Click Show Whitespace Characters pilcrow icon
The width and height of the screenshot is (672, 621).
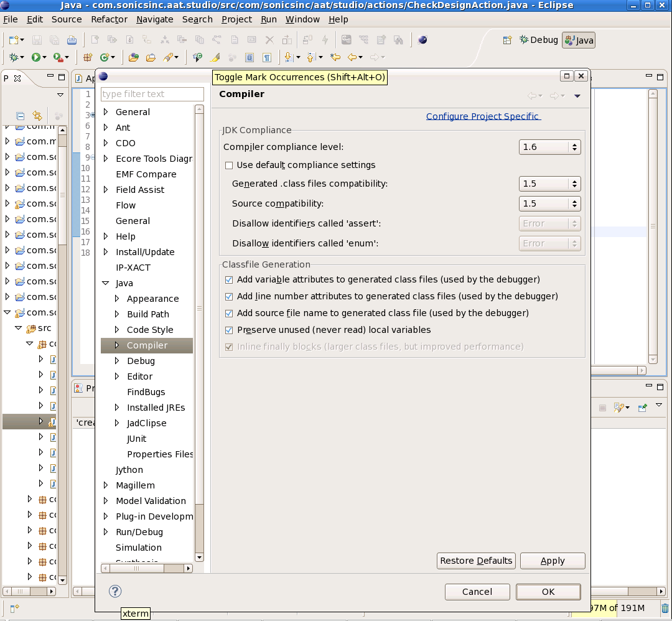tap(266, 57)
